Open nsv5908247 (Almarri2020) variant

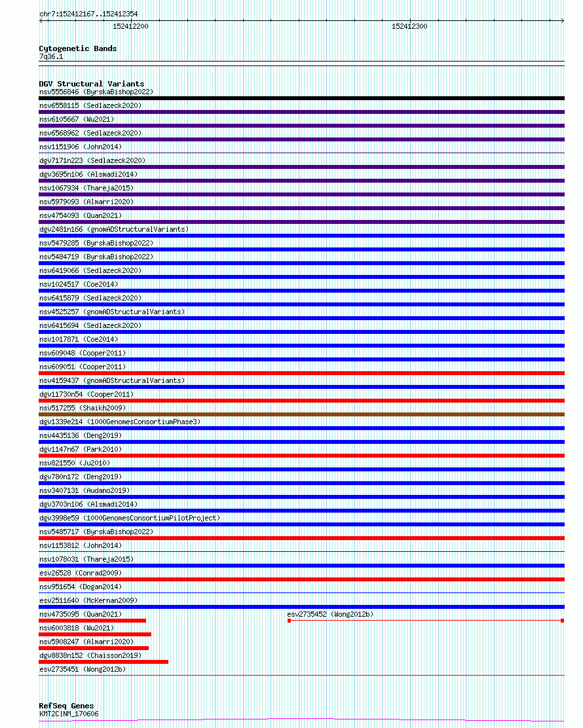pyautogui.click(x=86, y=642)
